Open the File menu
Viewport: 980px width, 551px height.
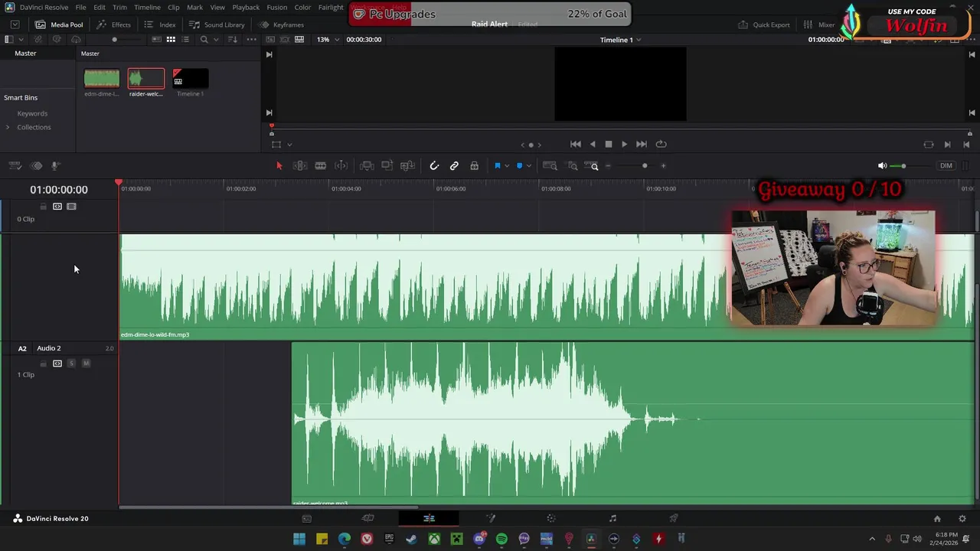[x=80, y=8]
